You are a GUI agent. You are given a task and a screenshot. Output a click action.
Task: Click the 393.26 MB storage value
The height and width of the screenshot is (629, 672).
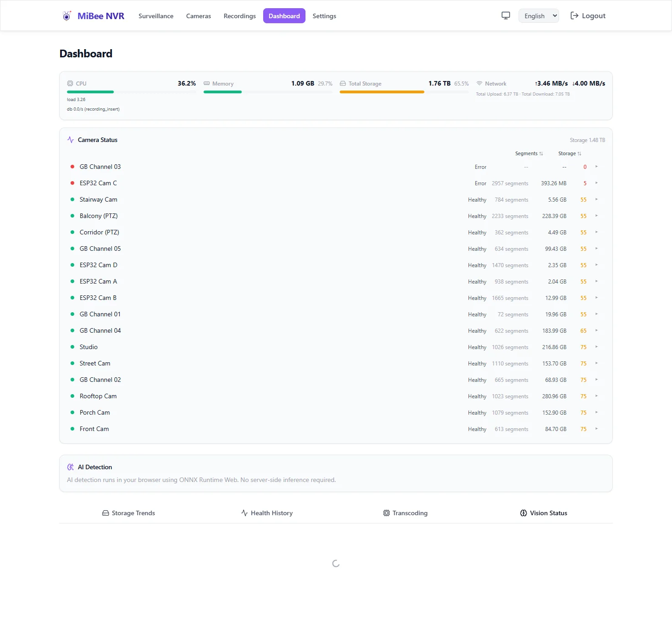(x=554, y=183)
